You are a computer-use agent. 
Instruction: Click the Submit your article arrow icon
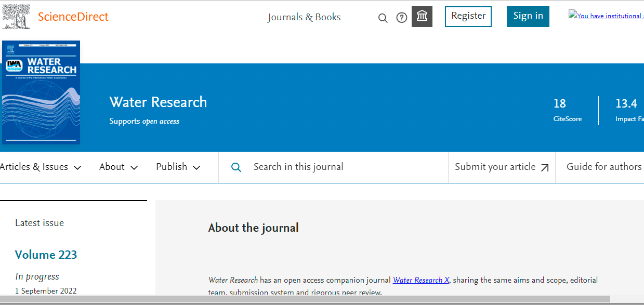pos(545,168)
